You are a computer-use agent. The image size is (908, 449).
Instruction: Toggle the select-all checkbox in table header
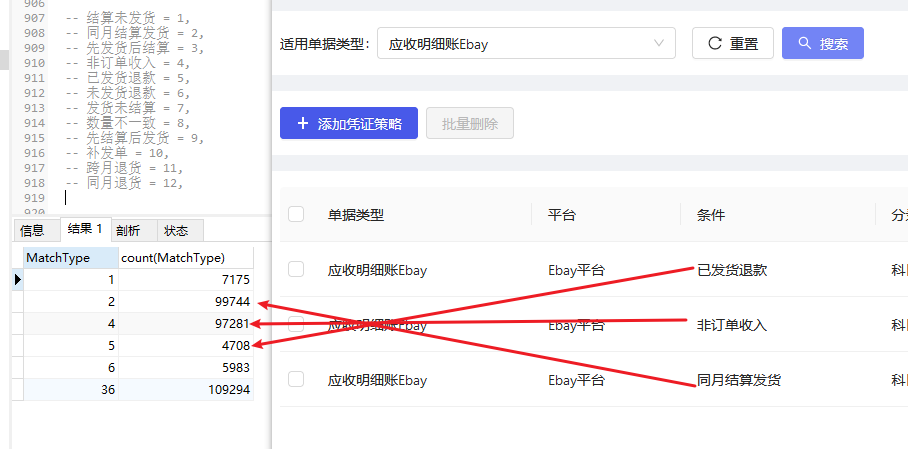(x=296, y=214)
